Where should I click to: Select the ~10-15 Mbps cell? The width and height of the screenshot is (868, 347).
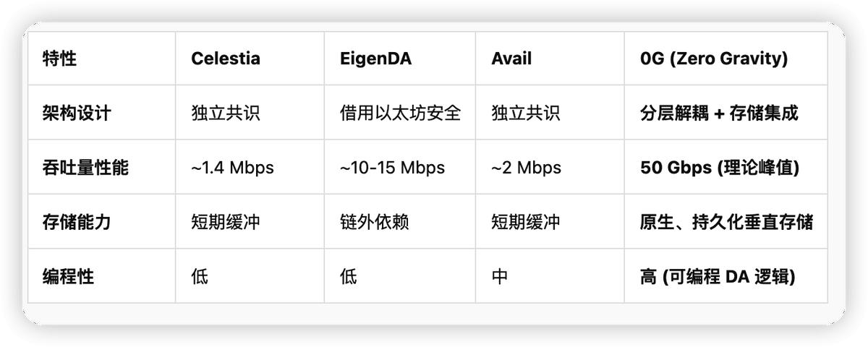point(392,168)
